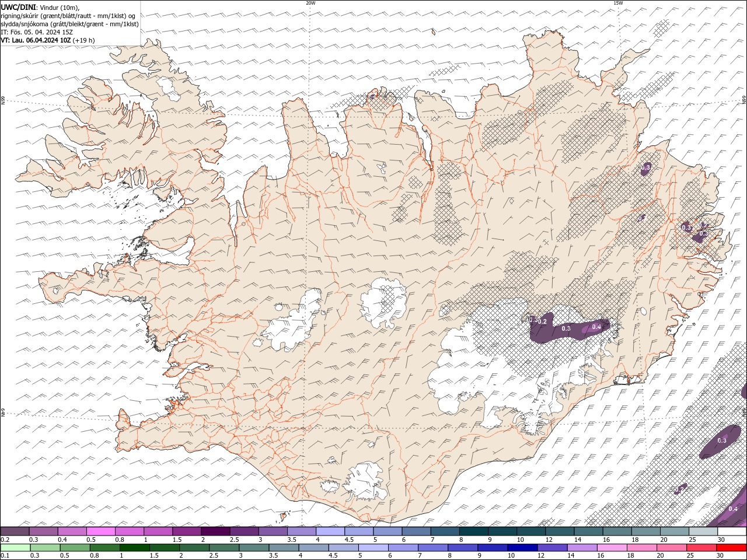Viewport: 747px width, 560px height.
Task: Click the 20W longitude label
Action: [x=310, y=3]
